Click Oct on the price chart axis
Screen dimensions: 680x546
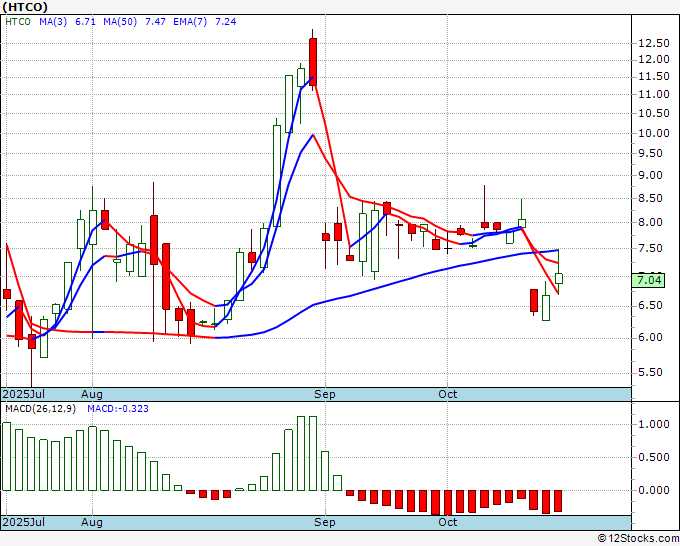tap(448, 394)
